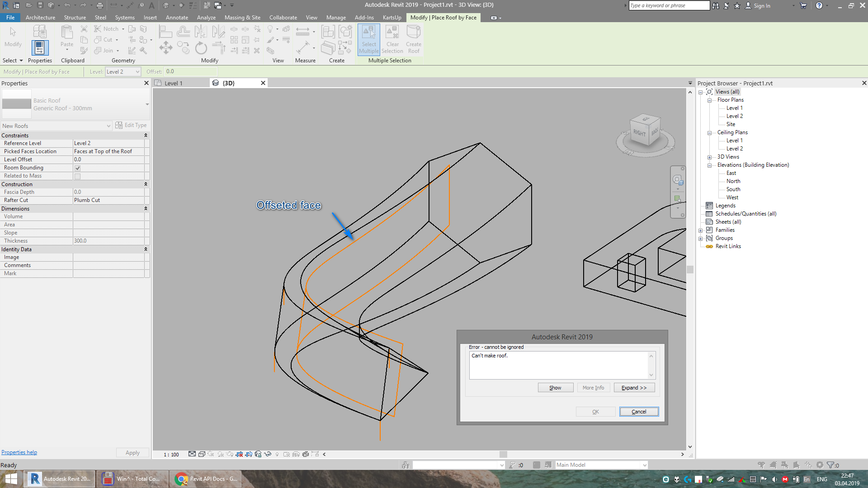Toggle the Room Bounding checkbox

78,168
